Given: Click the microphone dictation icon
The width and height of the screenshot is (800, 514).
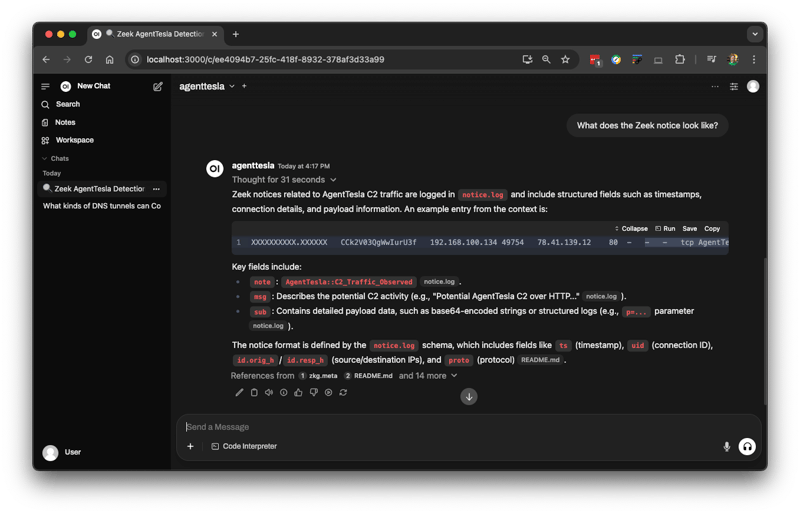Looking at the screenshot, I should (726, 446).
